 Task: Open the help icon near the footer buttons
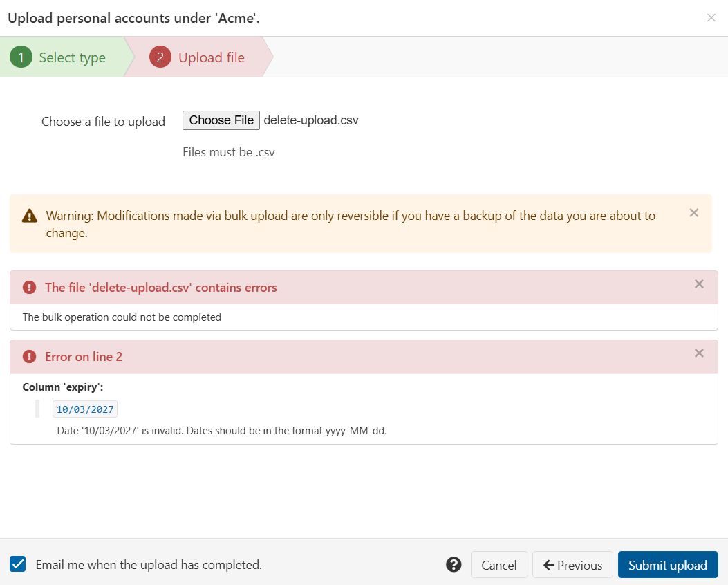(x=454, y=564)
